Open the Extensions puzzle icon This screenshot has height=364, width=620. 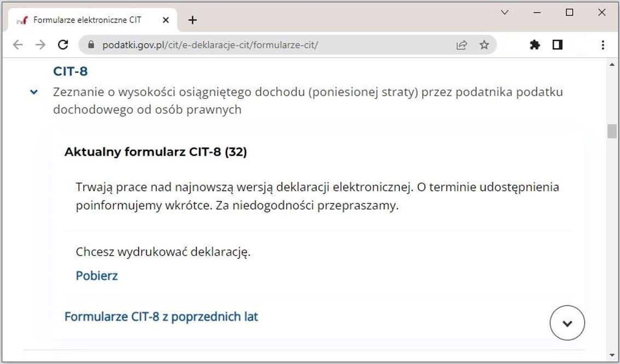click(535, 45)
